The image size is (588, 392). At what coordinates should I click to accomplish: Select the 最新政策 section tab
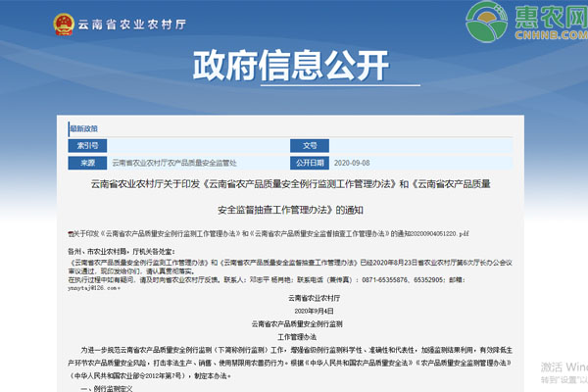(x=84, y=128)
